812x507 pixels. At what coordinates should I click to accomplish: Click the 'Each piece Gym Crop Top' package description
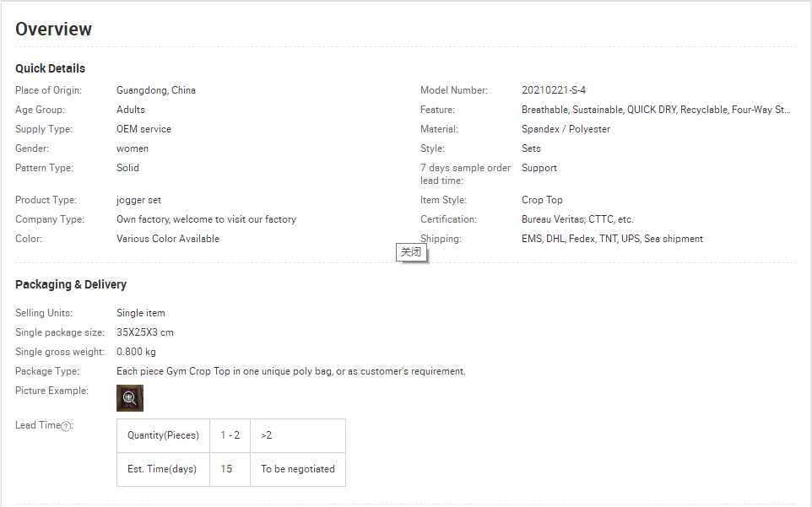tap(291, 371)
